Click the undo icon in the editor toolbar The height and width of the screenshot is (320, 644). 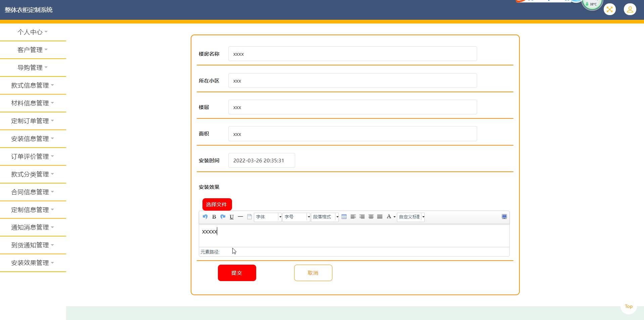tap(205, 217)
